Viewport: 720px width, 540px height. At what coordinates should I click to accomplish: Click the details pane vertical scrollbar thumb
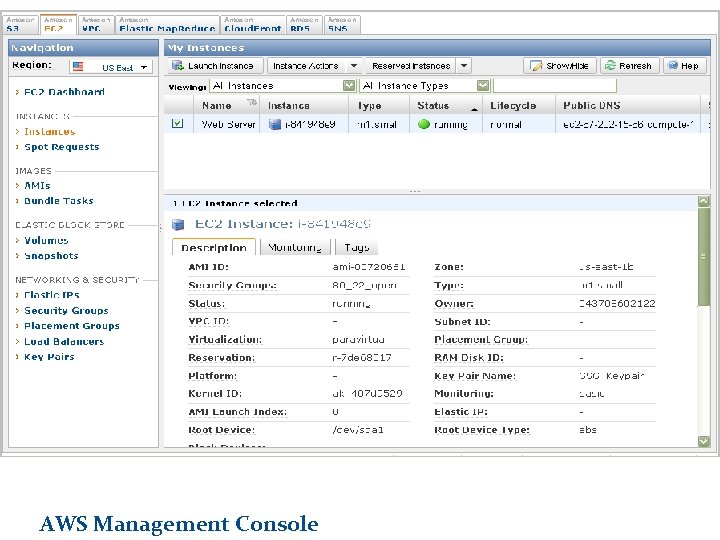click(703, 256)
